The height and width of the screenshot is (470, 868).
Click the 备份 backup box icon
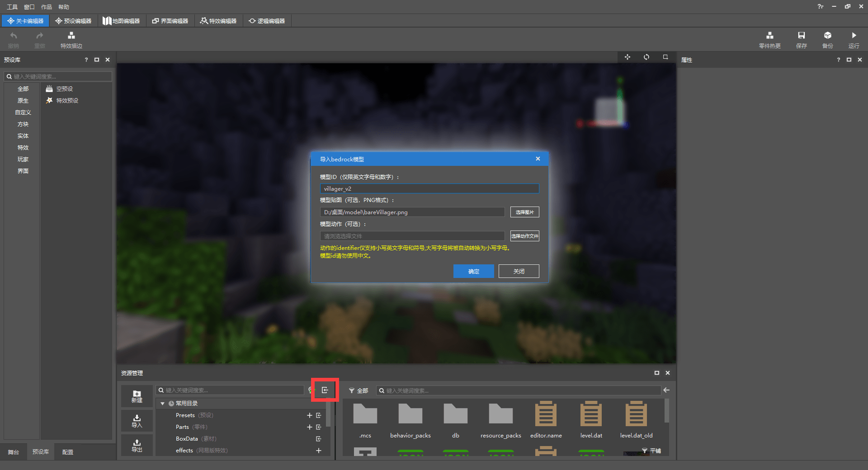[827, 36]
